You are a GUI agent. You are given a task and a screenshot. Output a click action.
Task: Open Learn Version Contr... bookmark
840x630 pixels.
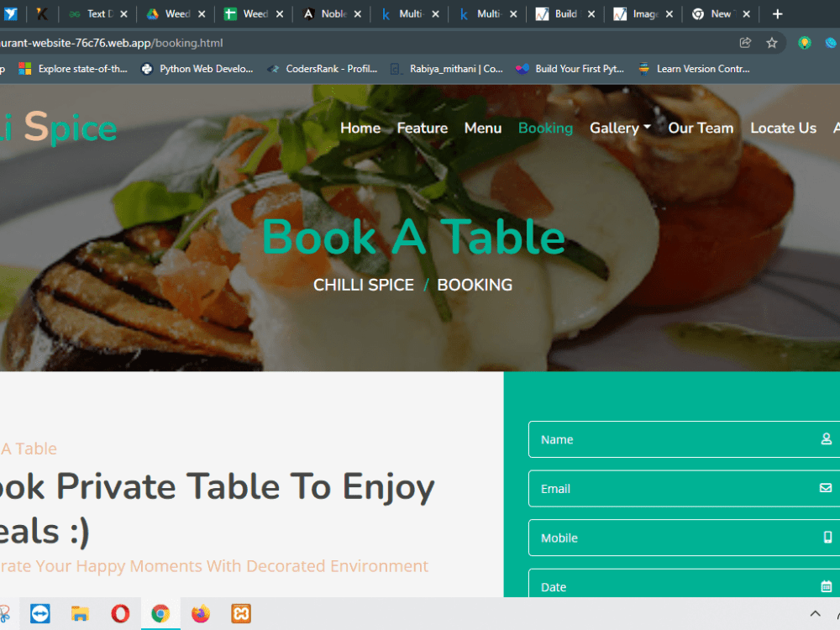click(x=694, y=69)
